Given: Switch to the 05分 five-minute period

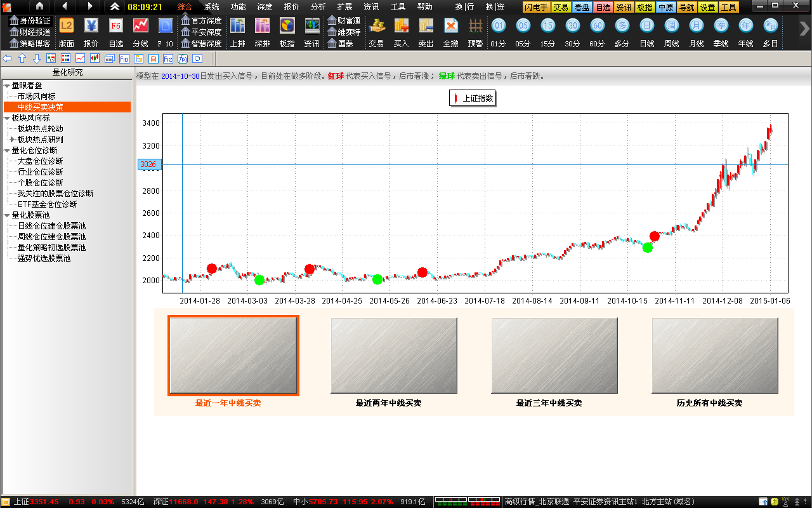Looking at the screenshot, I should [523, 25].
